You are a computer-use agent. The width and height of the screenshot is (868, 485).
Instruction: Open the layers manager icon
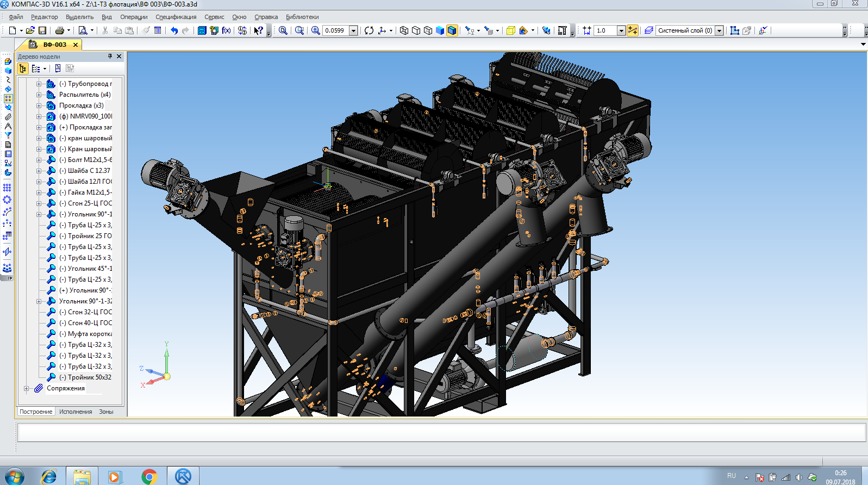tap(648, 30)
